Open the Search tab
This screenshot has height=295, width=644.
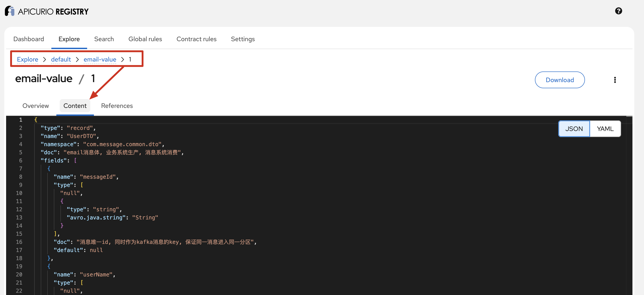tap(104, 39)
